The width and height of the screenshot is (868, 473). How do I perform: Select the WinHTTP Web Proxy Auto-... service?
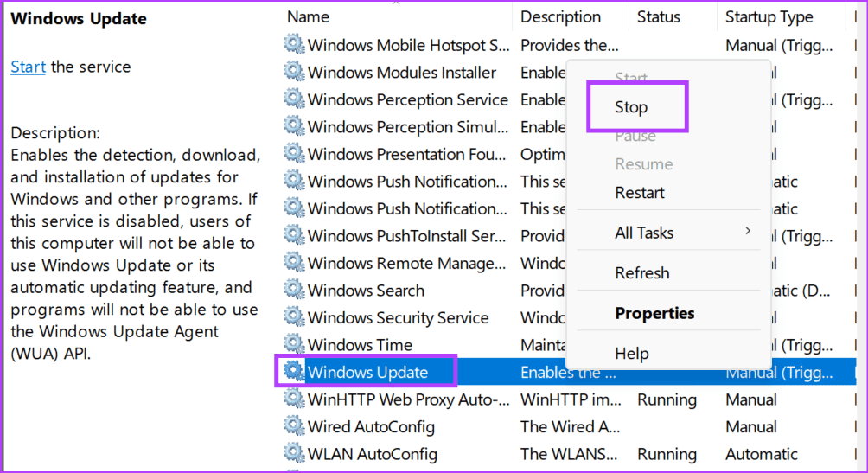pyautogui.click(x=409, y=399)
